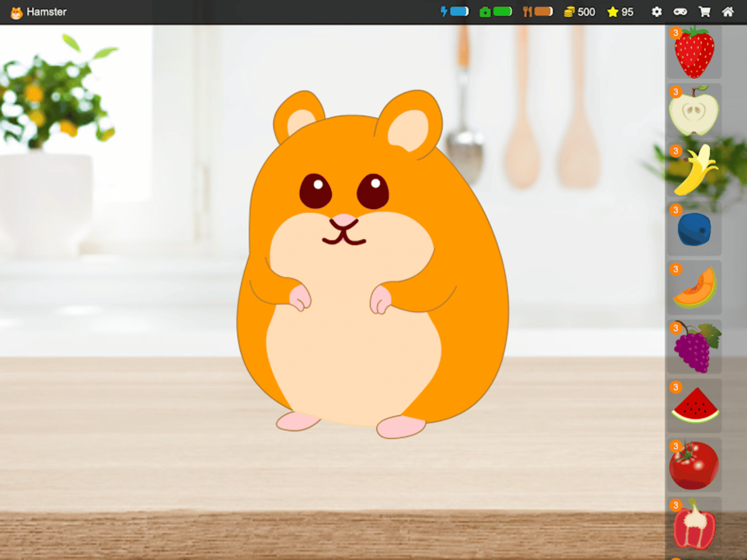Click the 500 coins counter
This screenshot has width=747, height=560.
[x=580, y=12]
